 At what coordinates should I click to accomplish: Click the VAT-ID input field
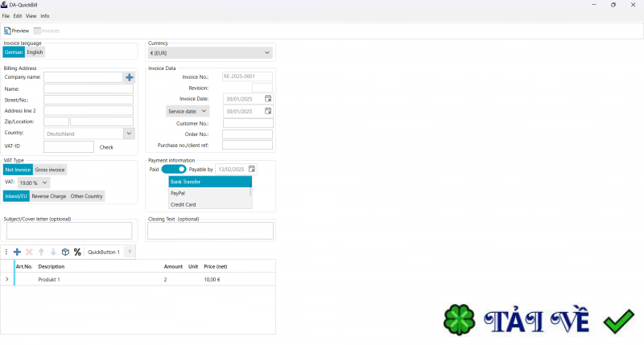coord(68,146)
